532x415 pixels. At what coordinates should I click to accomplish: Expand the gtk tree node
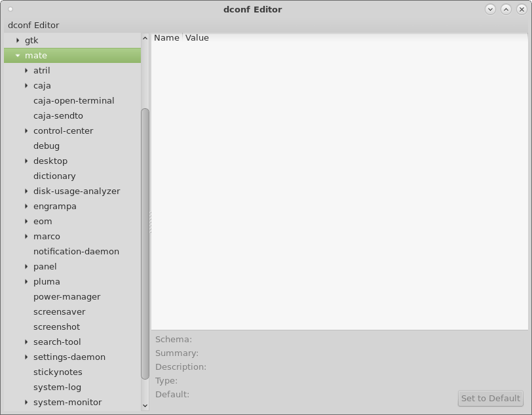tap(18, 41)
